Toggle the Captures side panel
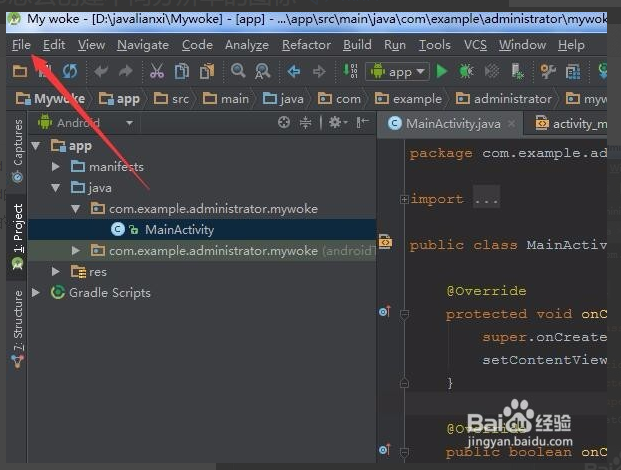The height and width of the screenshot is (470, 621). pos(17,150)
